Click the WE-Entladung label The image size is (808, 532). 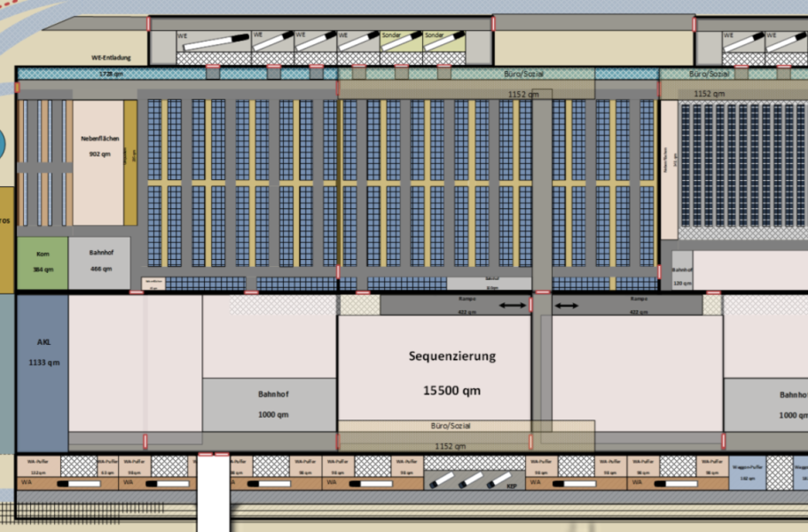(x=112, y=57)
